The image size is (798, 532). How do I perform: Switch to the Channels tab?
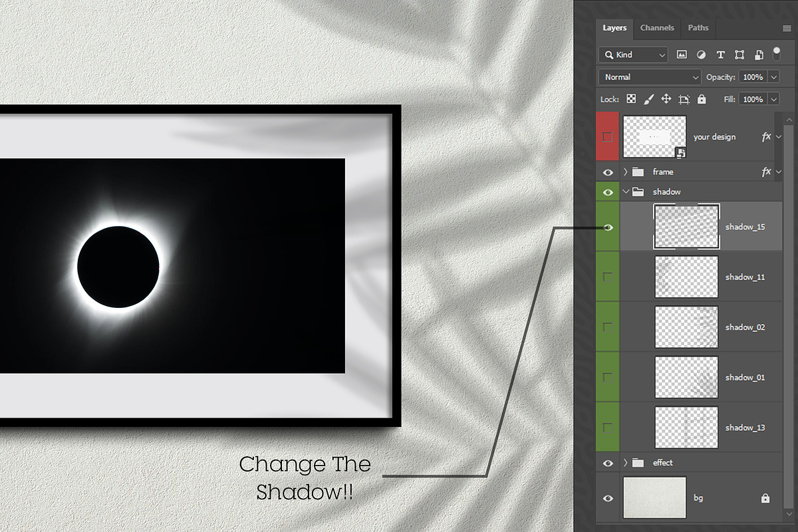(x=657, y=28)
